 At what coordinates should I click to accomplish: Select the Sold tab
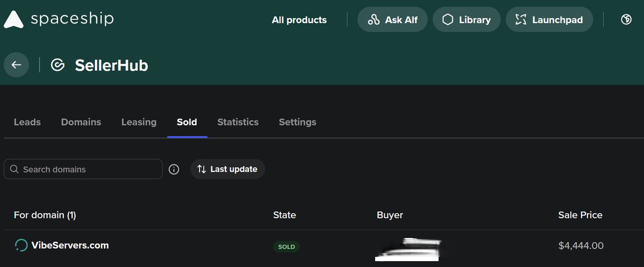tap(187, 122)
